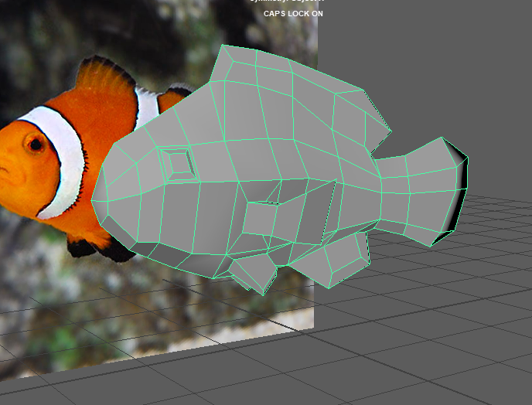Click the "CAPS LOCK ON" viewport message
The height and width of the screenshot is (405, 532).
click(293, 14)
